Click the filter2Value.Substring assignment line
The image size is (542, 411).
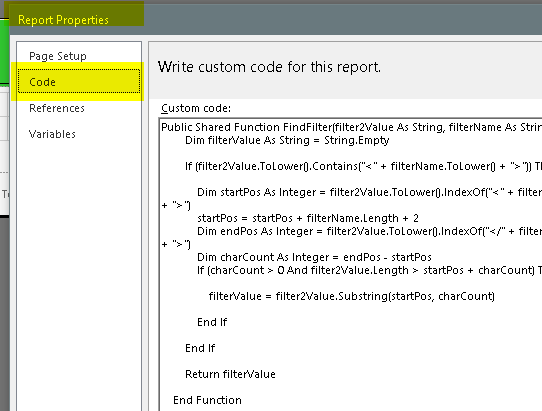pos(352,296)
